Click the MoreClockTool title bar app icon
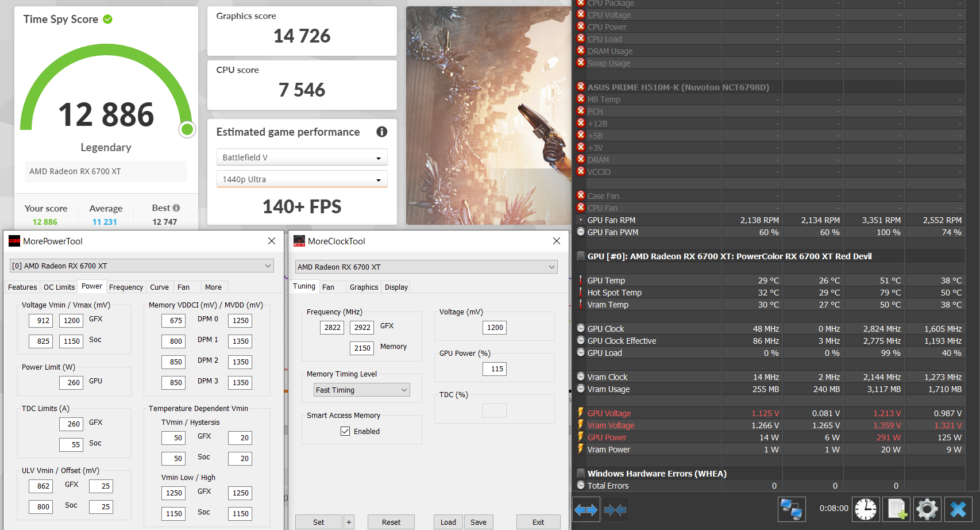The height and width of the screenshot is (530, 980). coord(299,241)
